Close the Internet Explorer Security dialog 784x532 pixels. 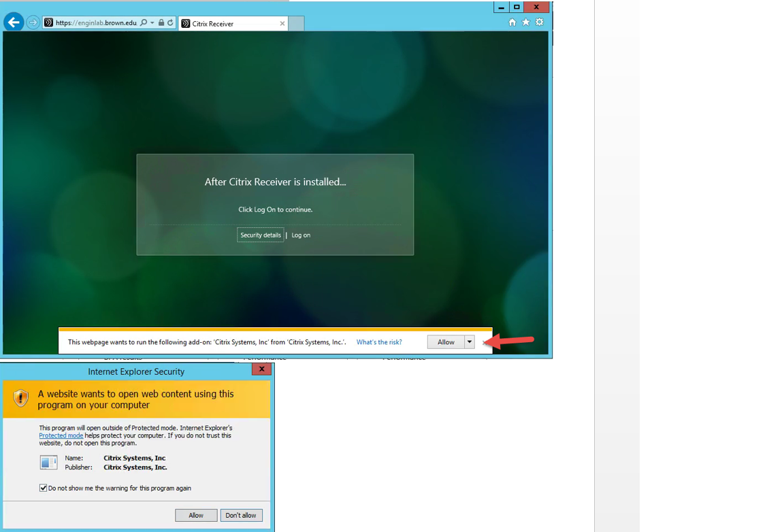pyautogui.click(x=261, y=369)
